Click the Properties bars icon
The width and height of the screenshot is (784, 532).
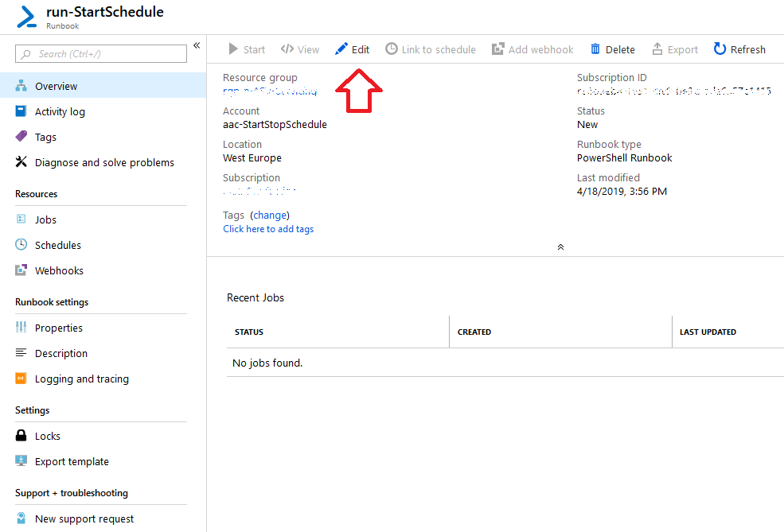(x=21, y=328)
